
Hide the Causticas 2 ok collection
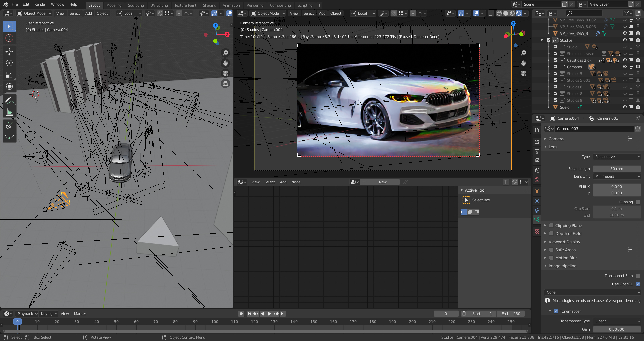tap(624, 60)
